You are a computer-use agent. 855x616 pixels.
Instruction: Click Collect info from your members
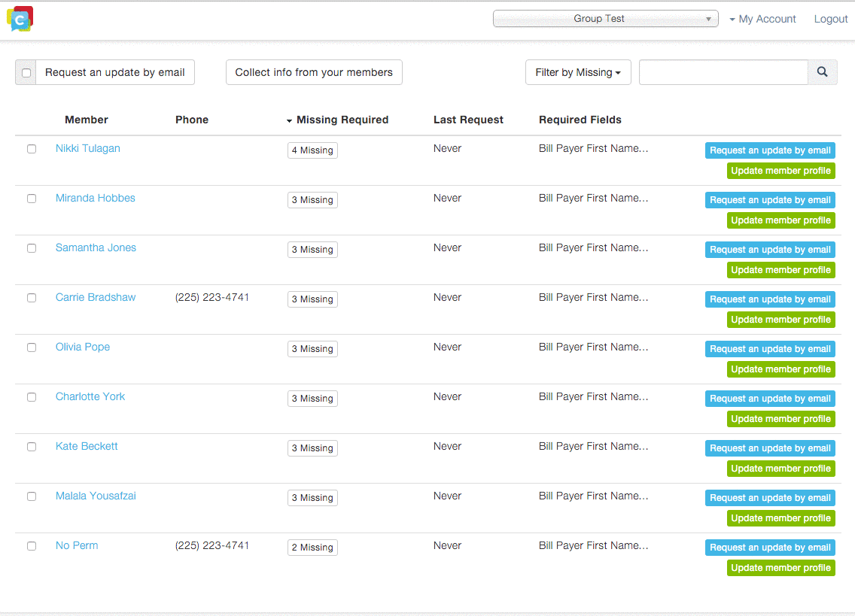coord(314,72)
